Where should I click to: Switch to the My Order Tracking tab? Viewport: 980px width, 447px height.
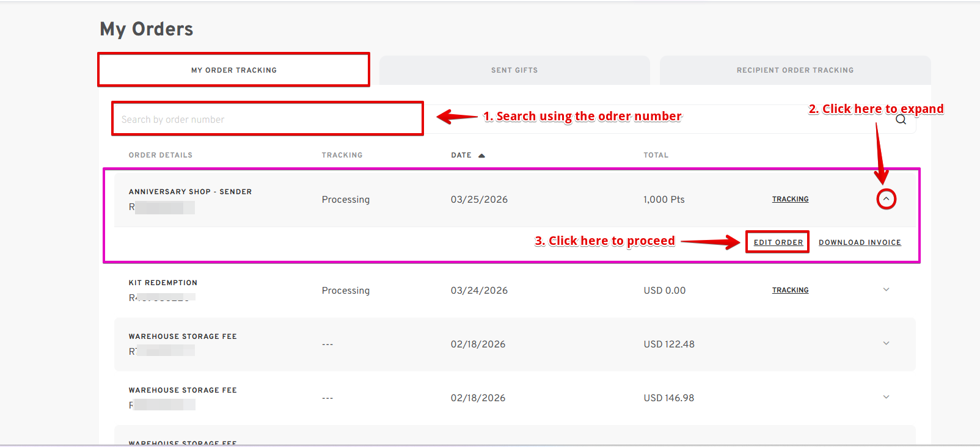click(234, 70)
